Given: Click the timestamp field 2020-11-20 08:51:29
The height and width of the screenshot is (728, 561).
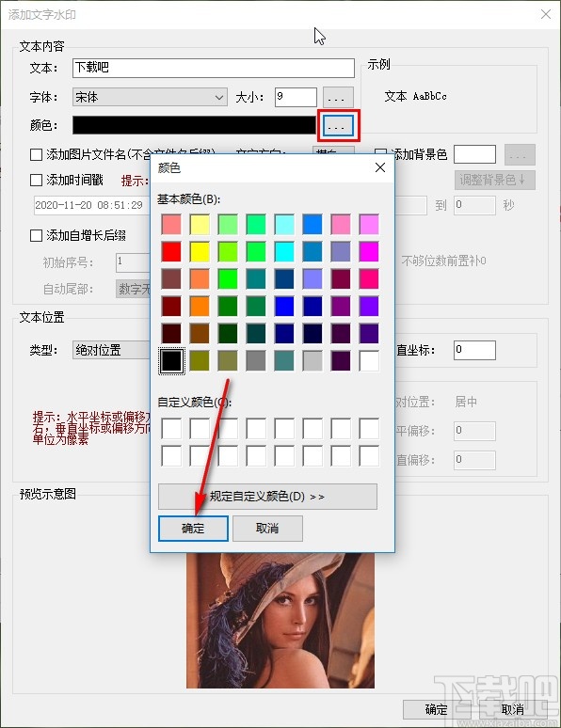Looking at the screenshot, I should (x=91, y=205).
